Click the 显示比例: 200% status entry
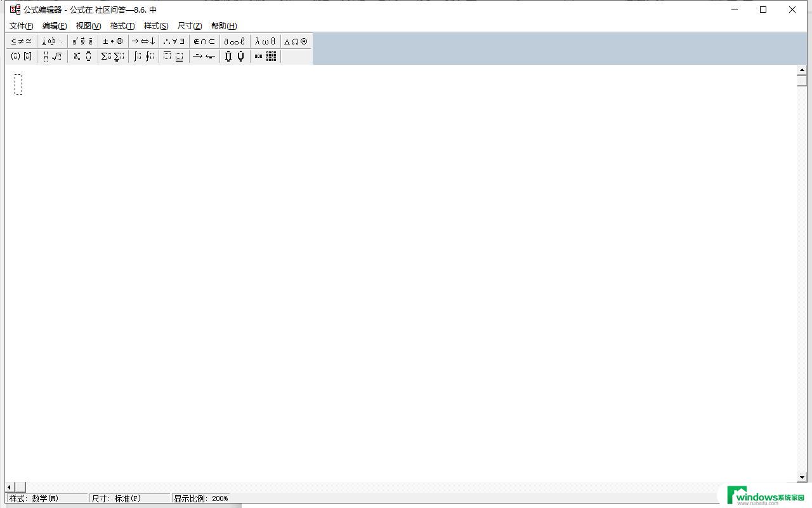 click(x=201, y=498)
